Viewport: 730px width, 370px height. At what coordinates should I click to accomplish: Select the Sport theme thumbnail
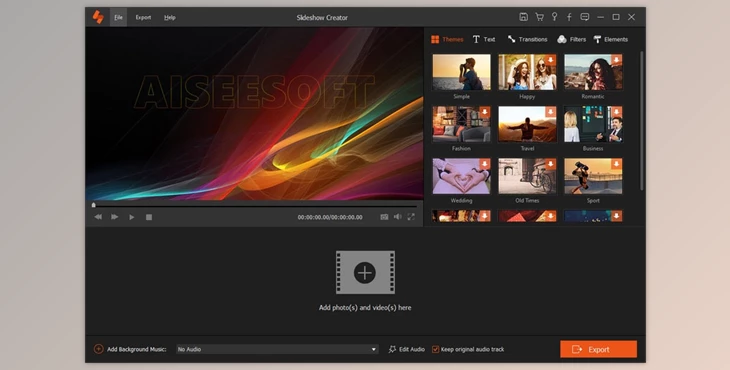[x=593, y=176]
